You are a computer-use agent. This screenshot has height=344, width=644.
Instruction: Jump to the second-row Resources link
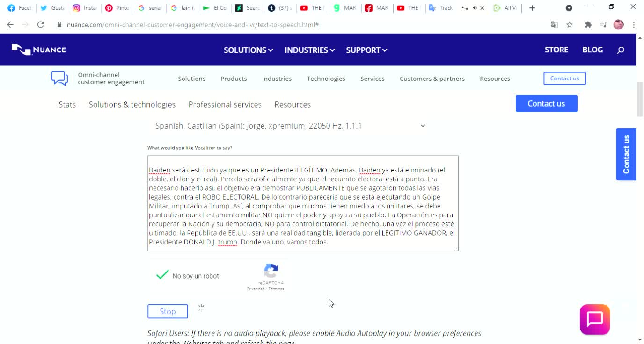tap(293, 104)
